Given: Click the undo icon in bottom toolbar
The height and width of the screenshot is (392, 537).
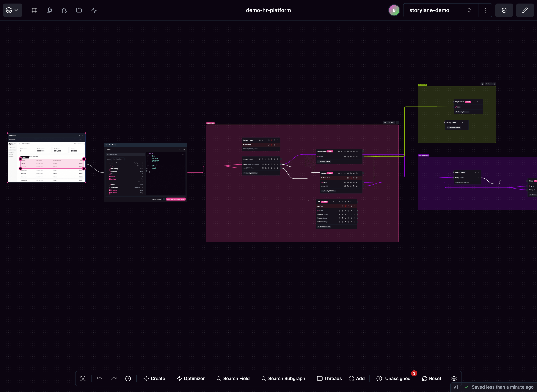Looking at the screenshot, I should (100, 378).
